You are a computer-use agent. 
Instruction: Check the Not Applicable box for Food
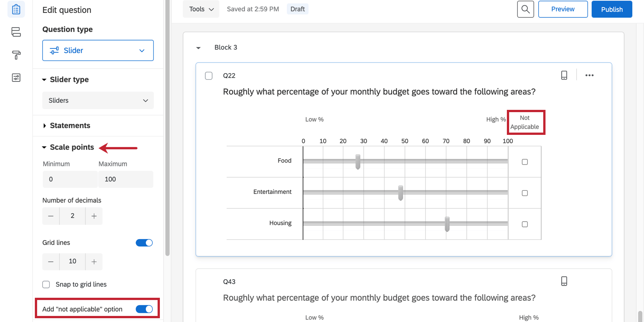point(525,162)
